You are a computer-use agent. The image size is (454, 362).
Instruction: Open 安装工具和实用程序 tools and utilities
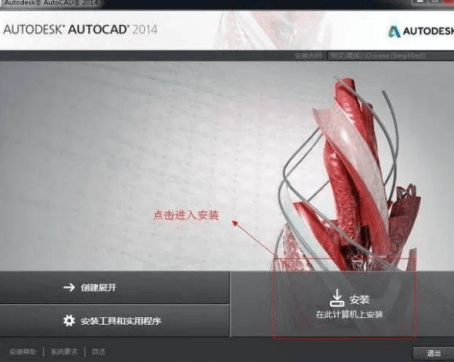click(x=115, y=321)
